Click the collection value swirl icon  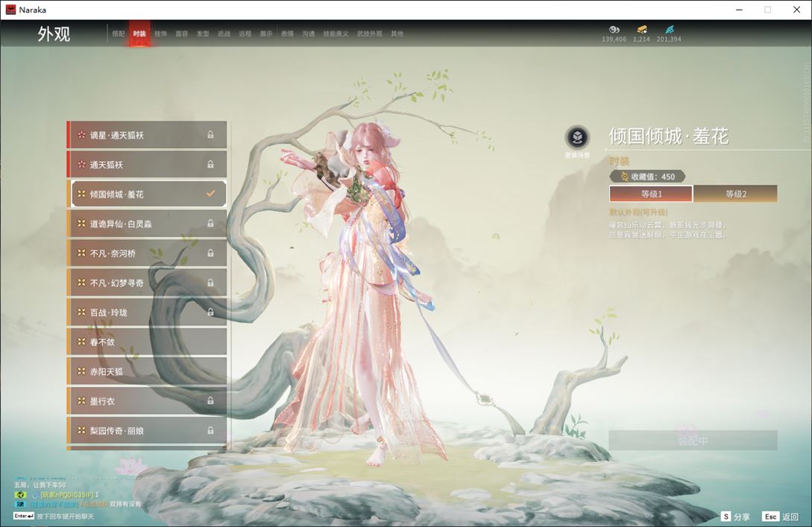click(x=625, y=177)
